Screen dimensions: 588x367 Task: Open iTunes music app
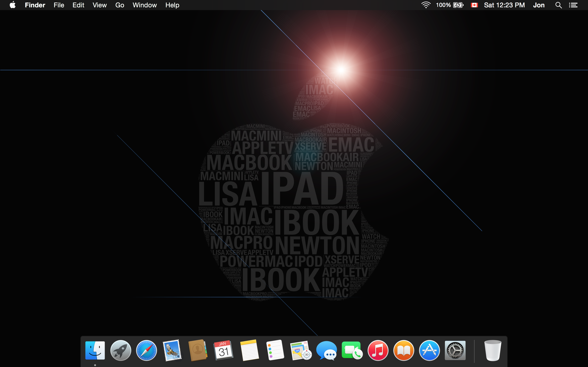[x=378, y=350]
